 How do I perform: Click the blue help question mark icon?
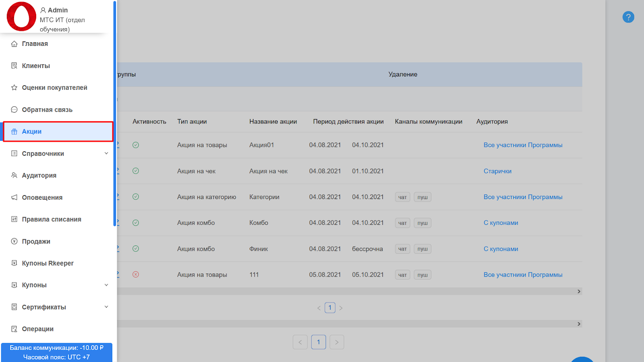click(x=628, y=17)
